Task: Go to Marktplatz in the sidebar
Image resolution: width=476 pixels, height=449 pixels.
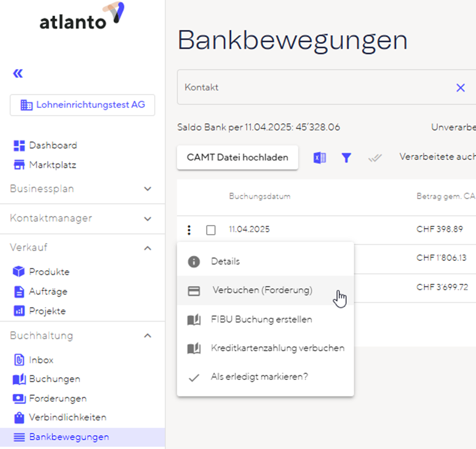Action: pyautogui.click(x=52, y=165)
